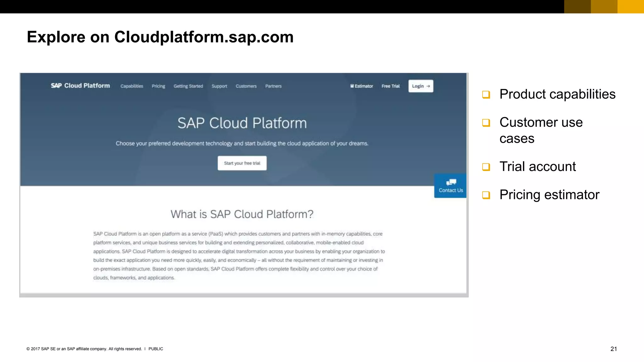
Task: Open the Capabilities nav item
Action: pos(132,86)
